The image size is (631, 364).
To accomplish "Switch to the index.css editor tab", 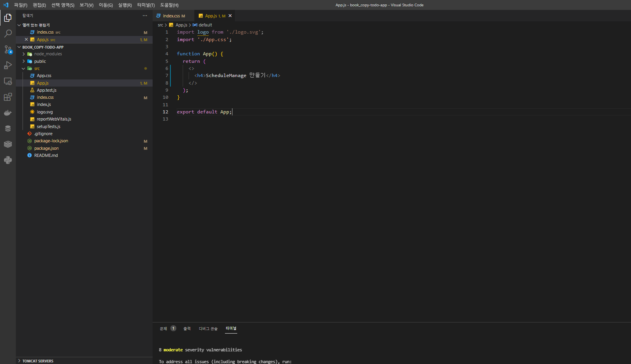I will (174, 16).
